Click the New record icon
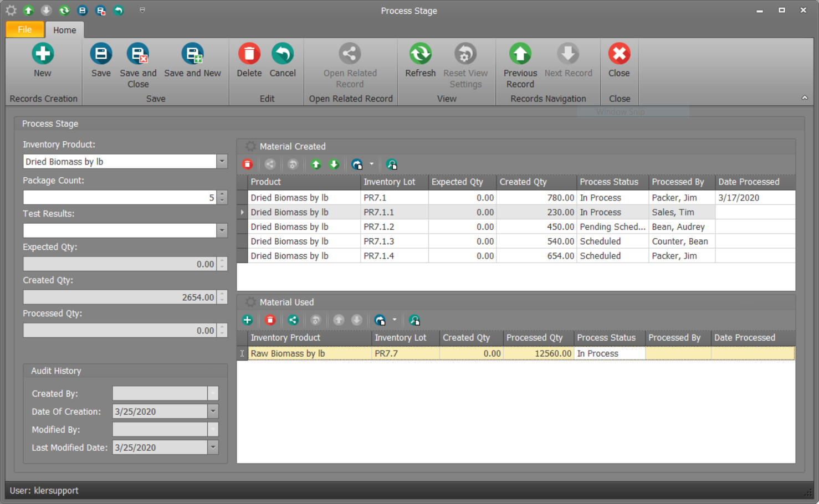Screen dimensions: 819x504 [x=43, y=54]
